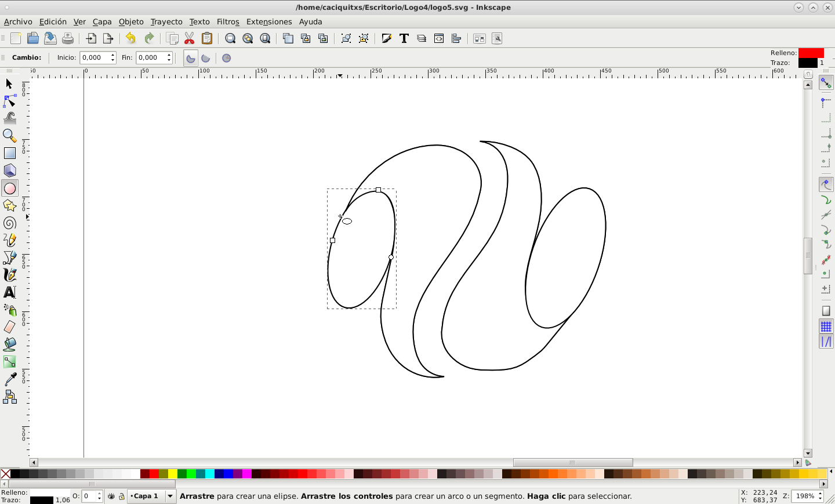Image resolution: width=835 pixels, height=504 pixels.
Task: Adjust the opacity O: stepper arrows
Action: tap(99, 496)
